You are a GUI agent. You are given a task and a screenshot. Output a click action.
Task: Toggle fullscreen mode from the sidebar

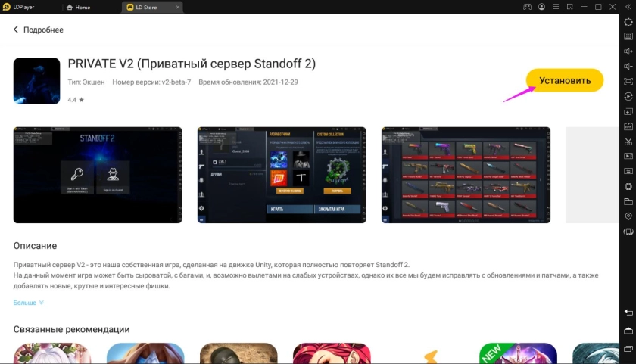tap(628, 82)
